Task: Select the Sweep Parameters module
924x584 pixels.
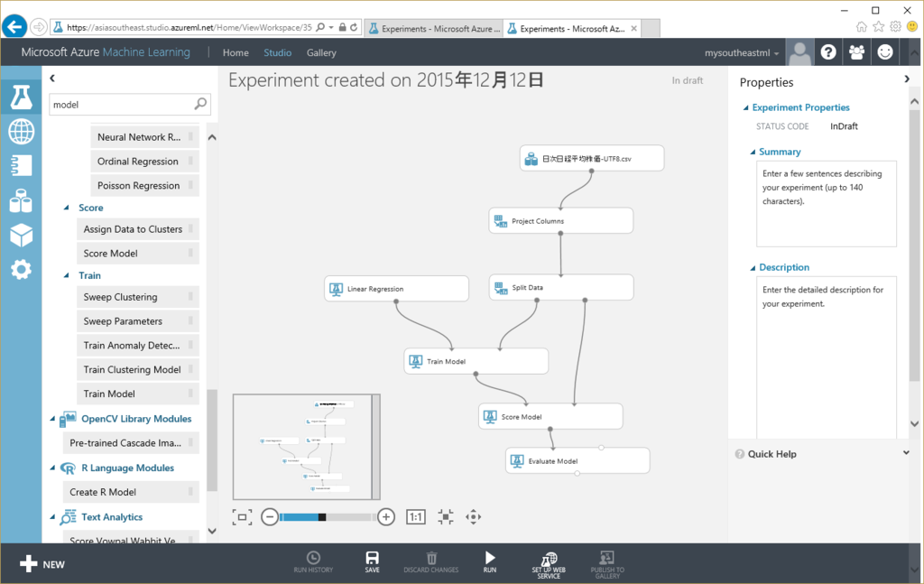Action: point(138,321)
